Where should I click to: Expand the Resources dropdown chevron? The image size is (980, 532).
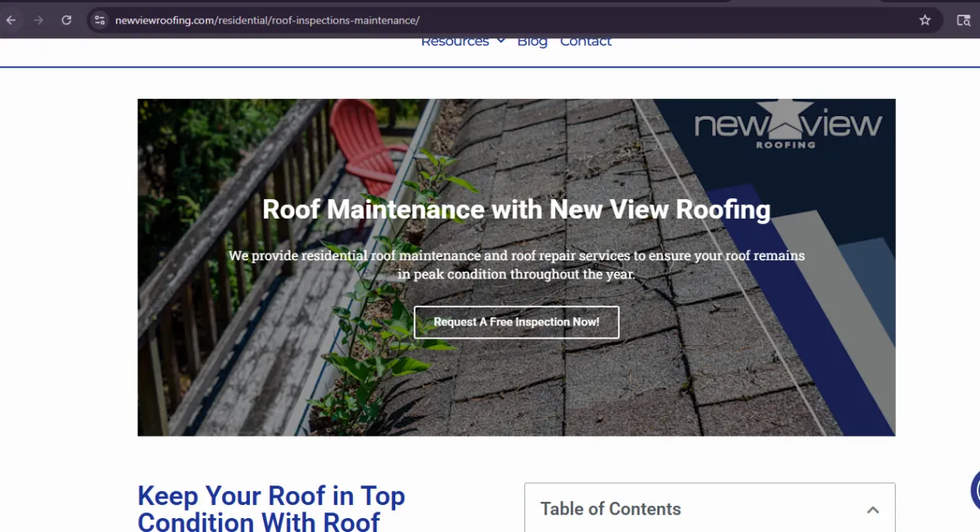coord(501,41)
